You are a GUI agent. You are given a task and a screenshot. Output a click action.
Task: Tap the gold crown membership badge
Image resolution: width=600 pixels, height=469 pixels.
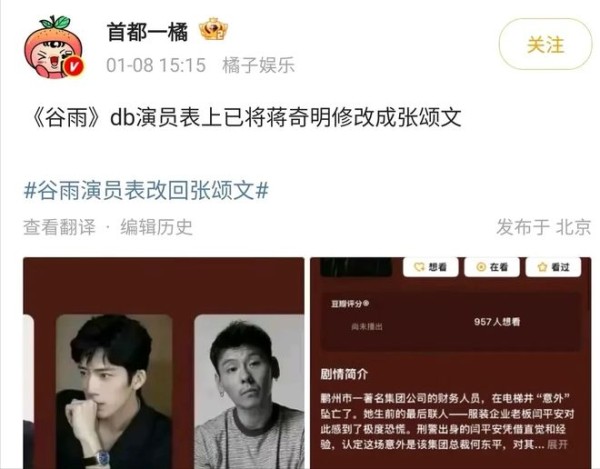coord(214,29)
